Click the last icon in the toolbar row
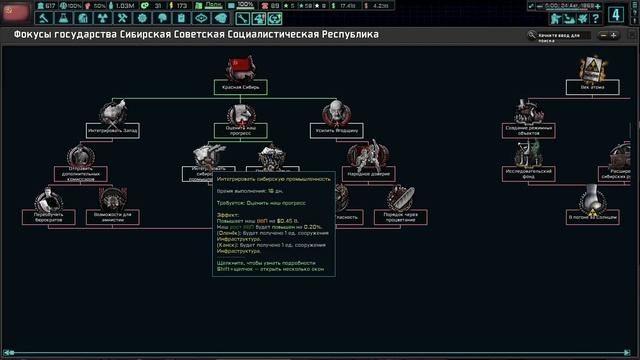 click(275, 19)
